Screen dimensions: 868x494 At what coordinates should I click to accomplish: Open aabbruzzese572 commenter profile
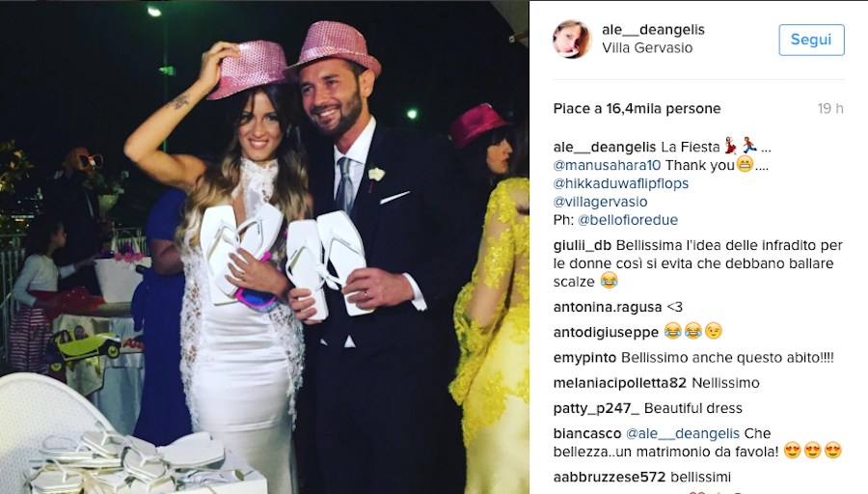[609, 478]
